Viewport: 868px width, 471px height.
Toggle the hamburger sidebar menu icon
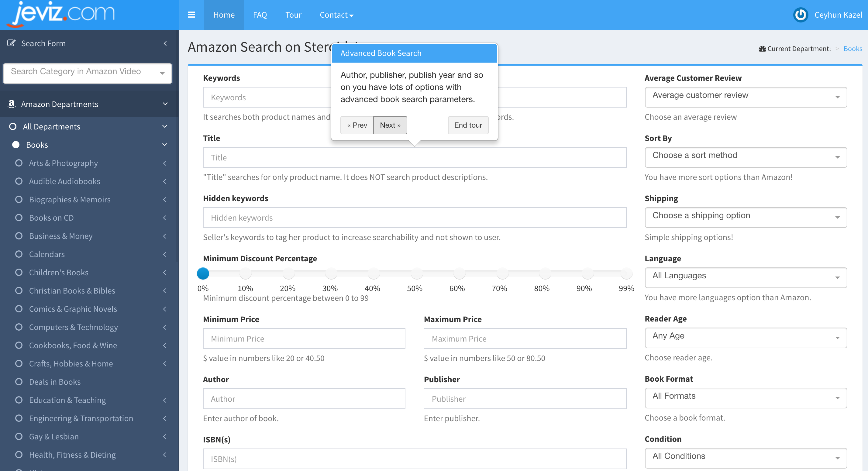191,15
